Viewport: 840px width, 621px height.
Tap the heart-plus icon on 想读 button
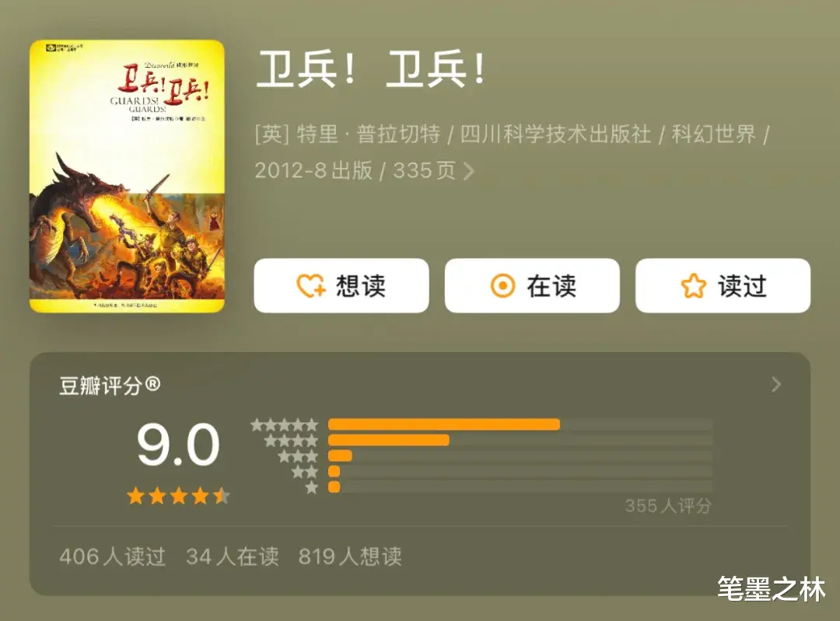[x=310, y=285]
